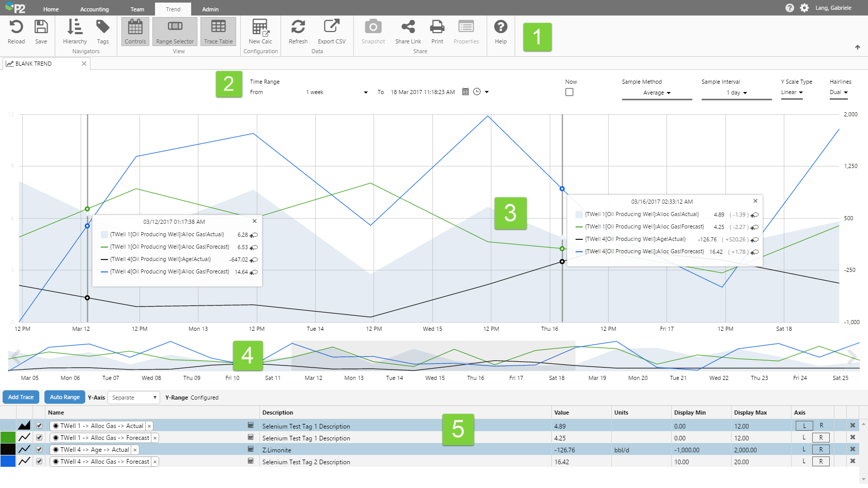Click the blue color swatch for TWell 4 Forecast

(8, 461)
